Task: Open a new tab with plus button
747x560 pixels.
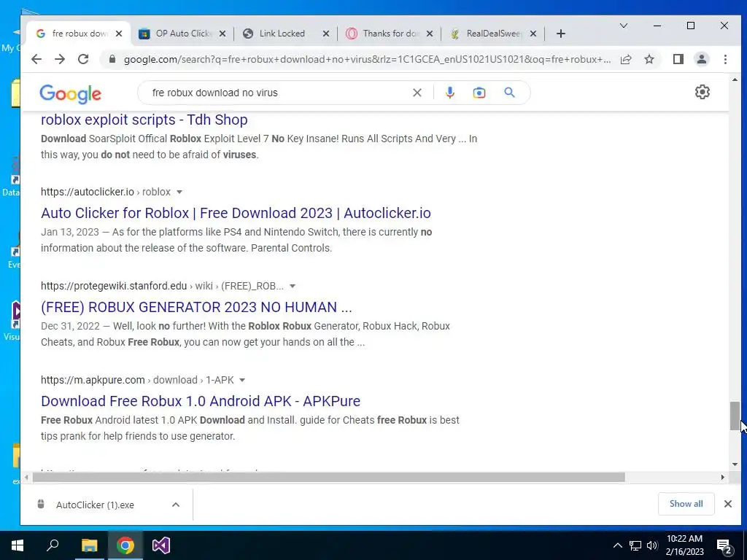Action: click(561, 34)
